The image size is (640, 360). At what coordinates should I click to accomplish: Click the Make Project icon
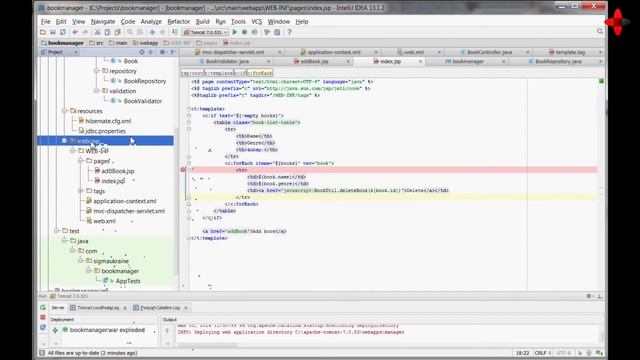pyautogui.click(x=175, y=32)
